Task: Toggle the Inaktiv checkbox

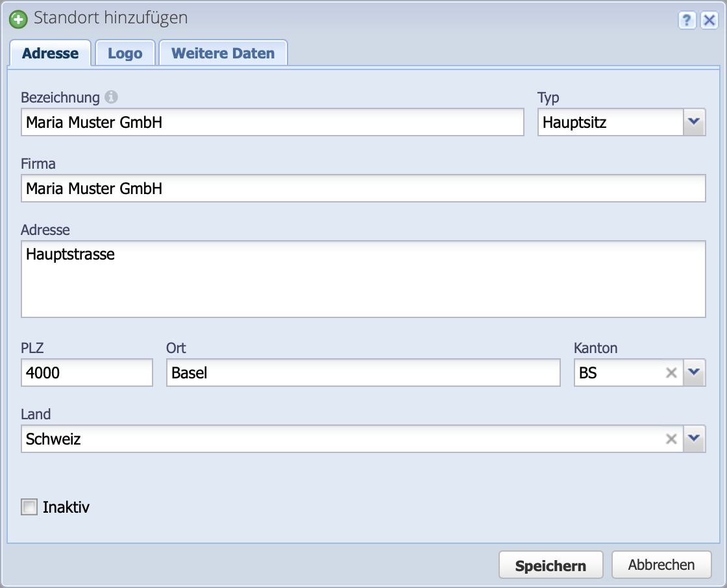Action: 28,507
